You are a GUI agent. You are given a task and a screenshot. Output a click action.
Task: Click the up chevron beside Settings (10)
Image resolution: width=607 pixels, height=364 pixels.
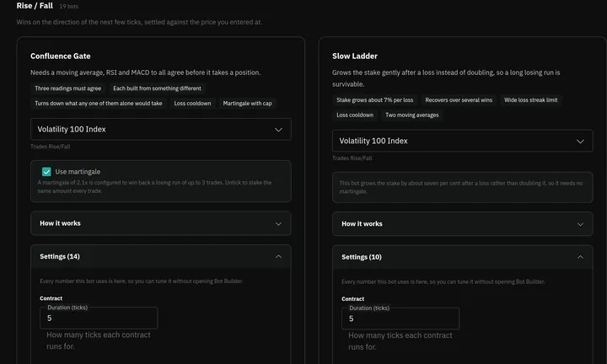tap(580, 257)
